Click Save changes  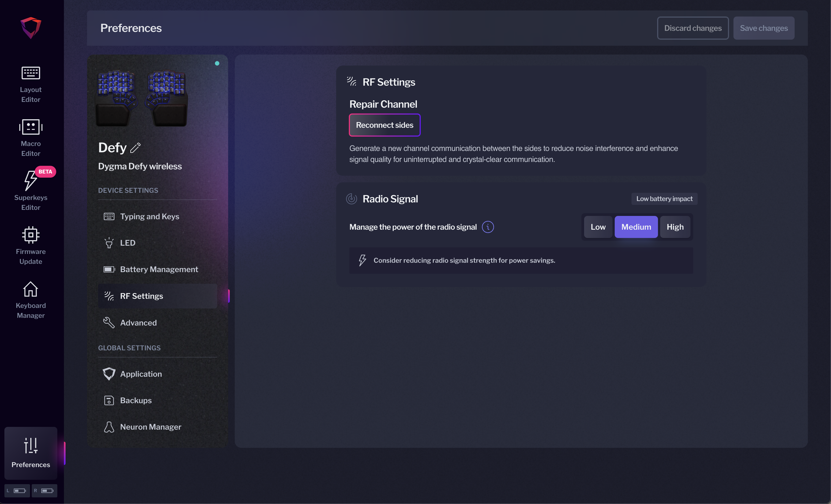(764, 28)
